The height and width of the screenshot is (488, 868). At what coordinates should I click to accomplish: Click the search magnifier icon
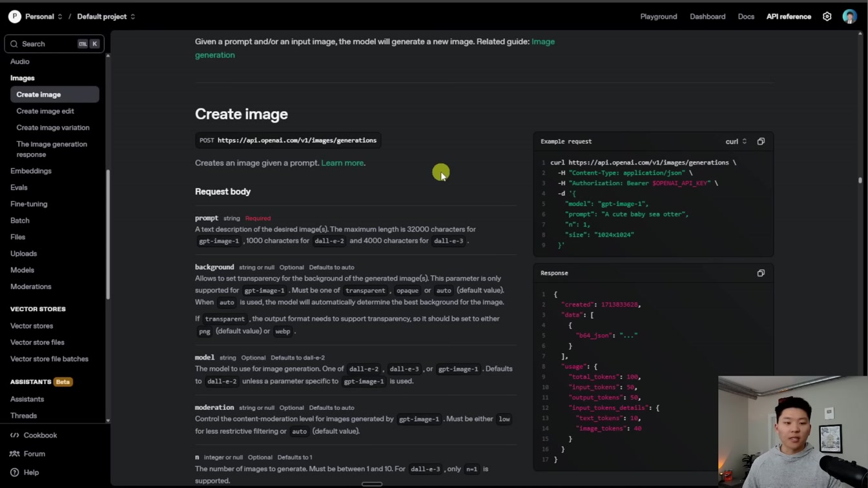pyautogui.click(x=14, y=44)
